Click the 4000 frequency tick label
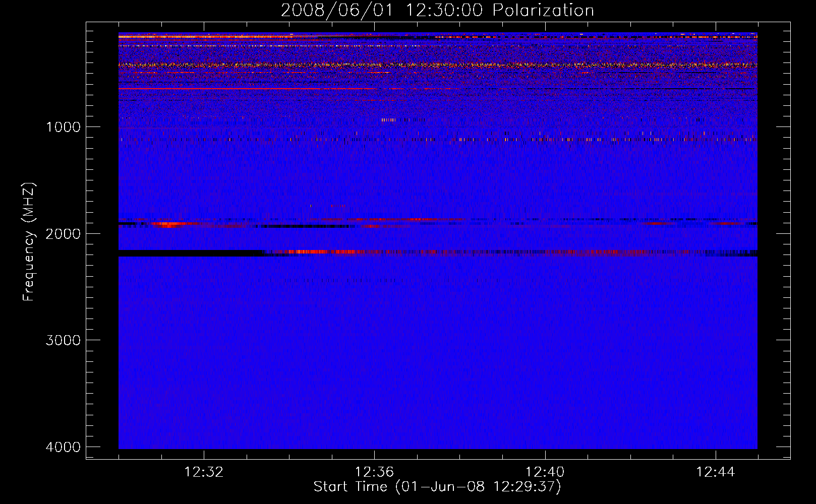The height and width of the screenshot is (504, 816). tap(63, 447)
